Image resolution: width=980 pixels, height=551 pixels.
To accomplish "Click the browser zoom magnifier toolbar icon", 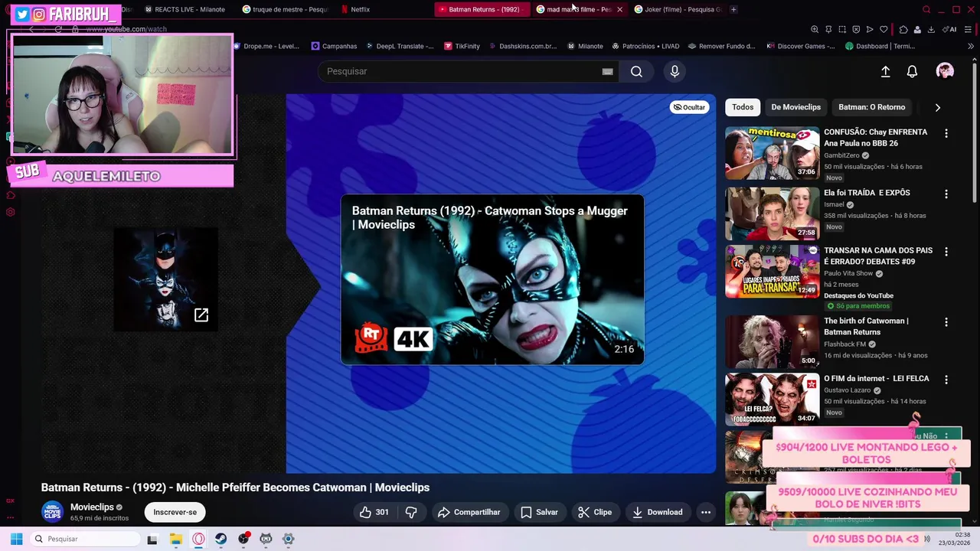I will [815, 29].
